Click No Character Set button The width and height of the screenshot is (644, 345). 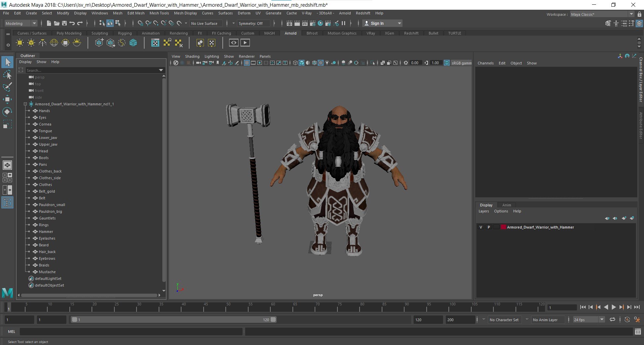[x=504, y=319]
